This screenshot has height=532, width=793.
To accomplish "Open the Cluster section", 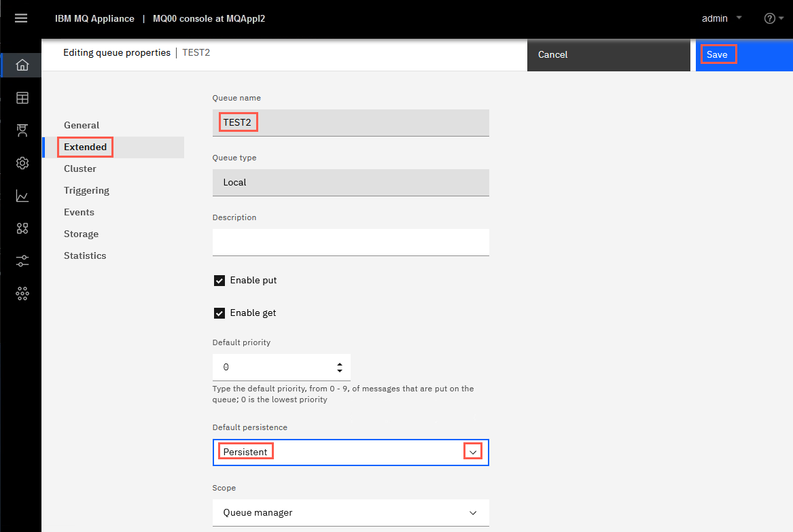I will click(80, 169).
